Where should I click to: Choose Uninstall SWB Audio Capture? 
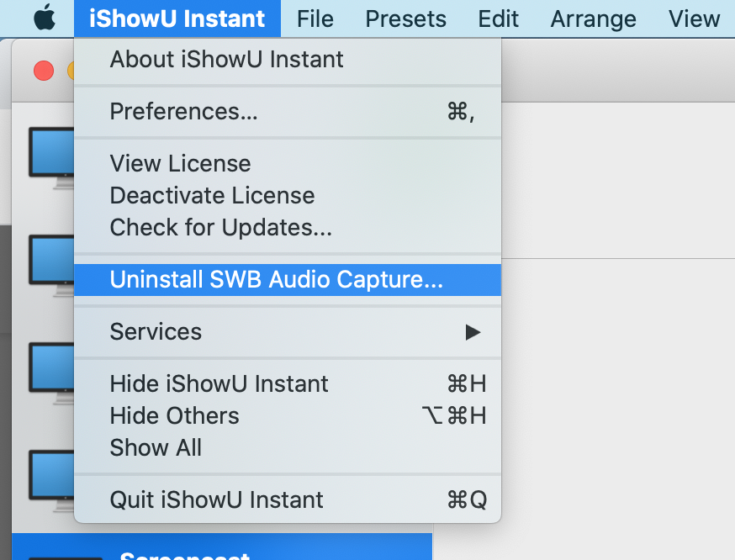[276, 280]
